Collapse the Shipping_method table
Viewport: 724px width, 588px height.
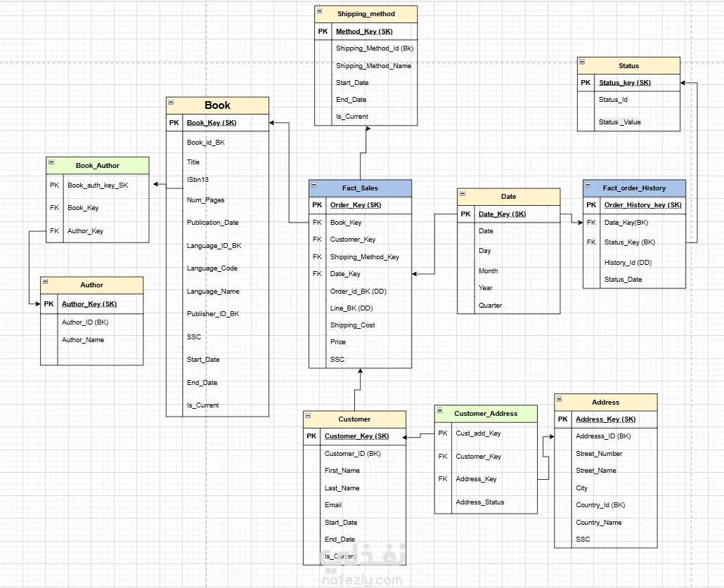(319, 11)
